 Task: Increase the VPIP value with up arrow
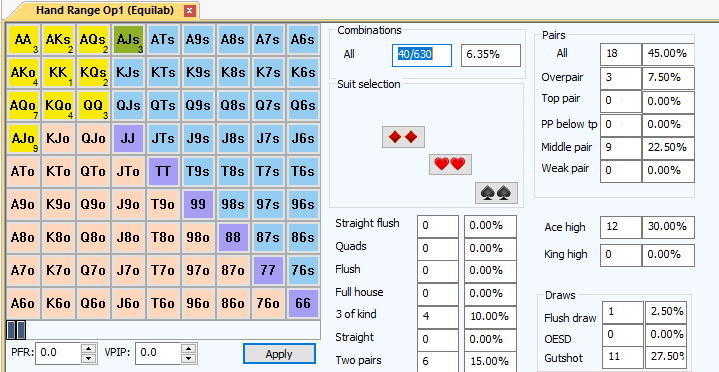[x=188, y=348]
